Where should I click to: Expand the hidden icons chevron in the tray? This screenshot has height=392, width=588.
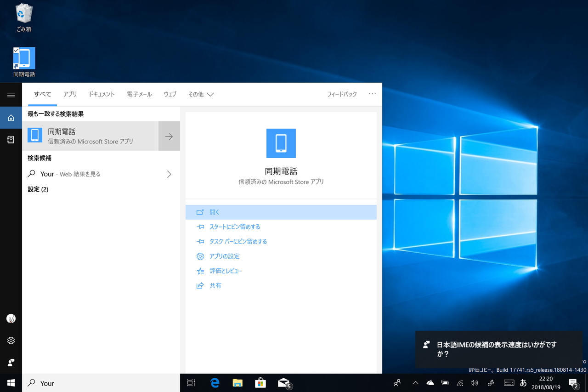pos(415,382)
